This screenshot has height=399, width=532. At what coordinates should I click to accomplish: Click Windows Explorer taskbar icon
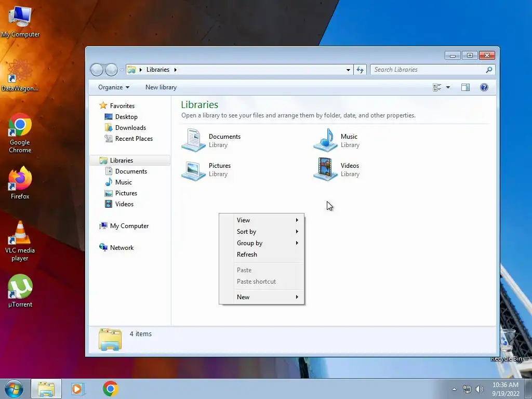46,389
